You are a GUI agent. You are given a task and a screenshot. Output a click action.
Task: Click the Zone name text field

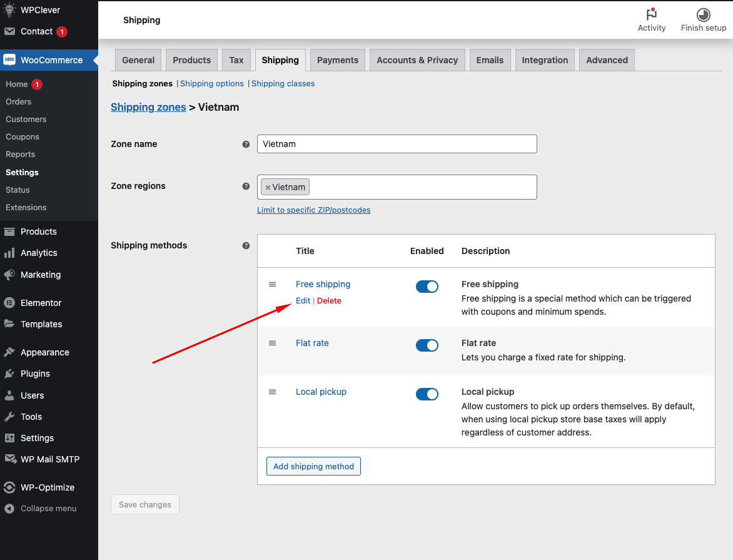[x=397, y=144]
